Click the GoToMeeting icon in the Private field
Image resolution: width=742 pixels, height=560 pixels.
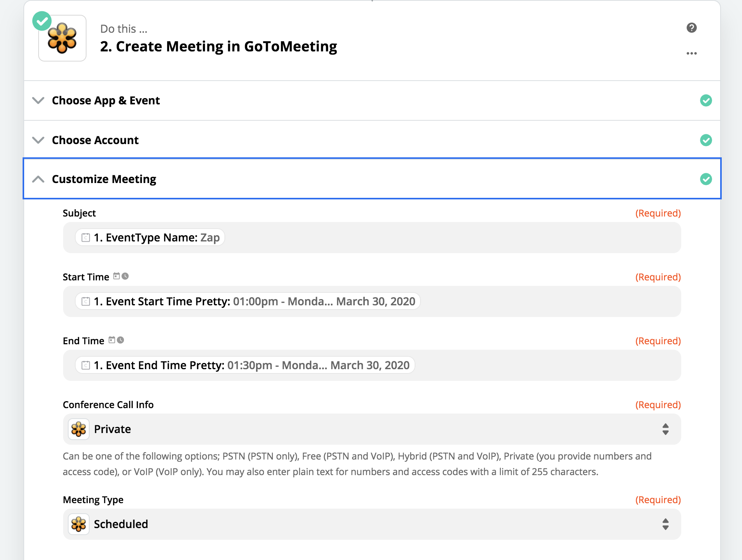pyautogui.click(x=78, y=429)
